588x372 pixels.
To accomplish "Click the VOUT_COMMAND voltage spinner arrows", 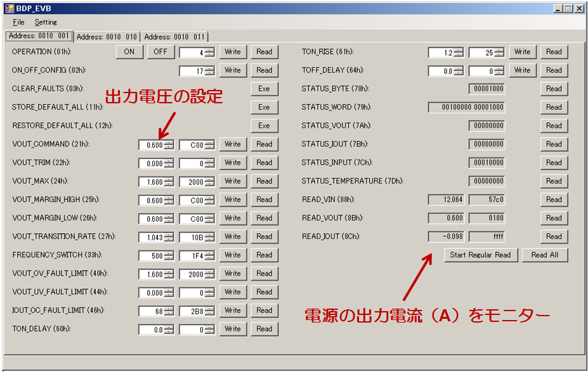I will click(169, 144).
